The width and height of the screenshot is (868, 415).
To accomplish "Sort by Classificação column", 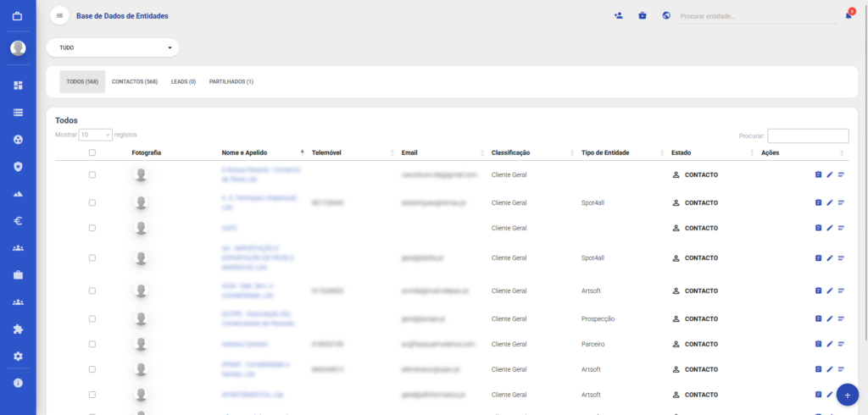I will coord(532,152).
